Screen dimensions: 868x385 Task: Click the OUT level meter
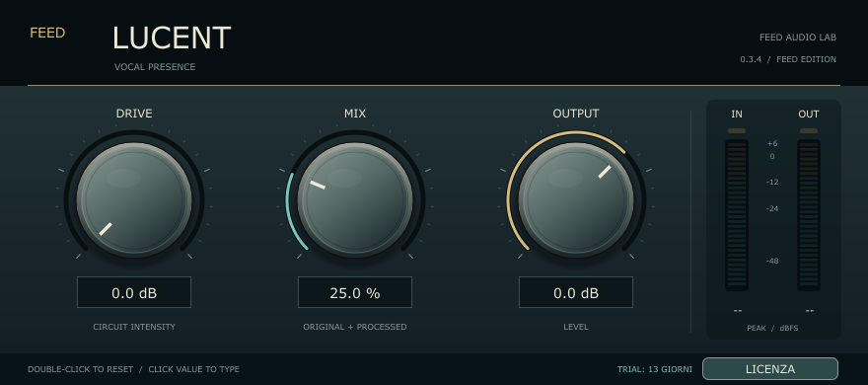coord(809,215)
